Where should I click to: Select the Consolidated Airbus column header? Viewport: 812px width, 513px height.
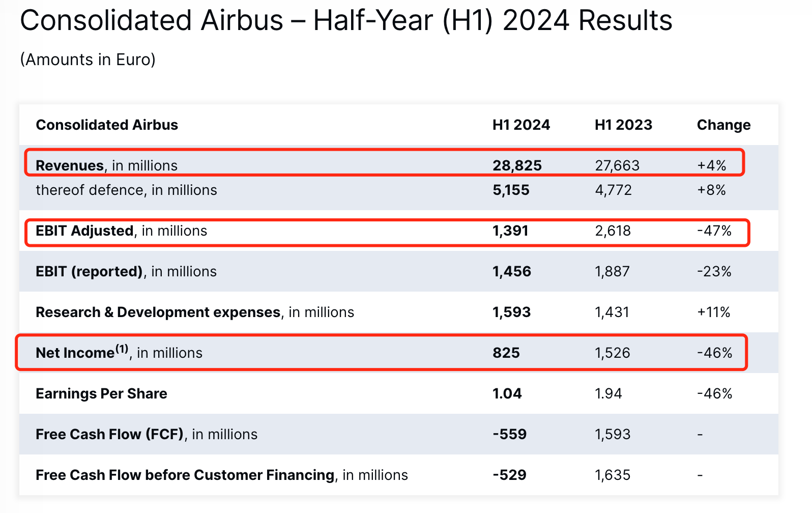click(x=107, y=125)
